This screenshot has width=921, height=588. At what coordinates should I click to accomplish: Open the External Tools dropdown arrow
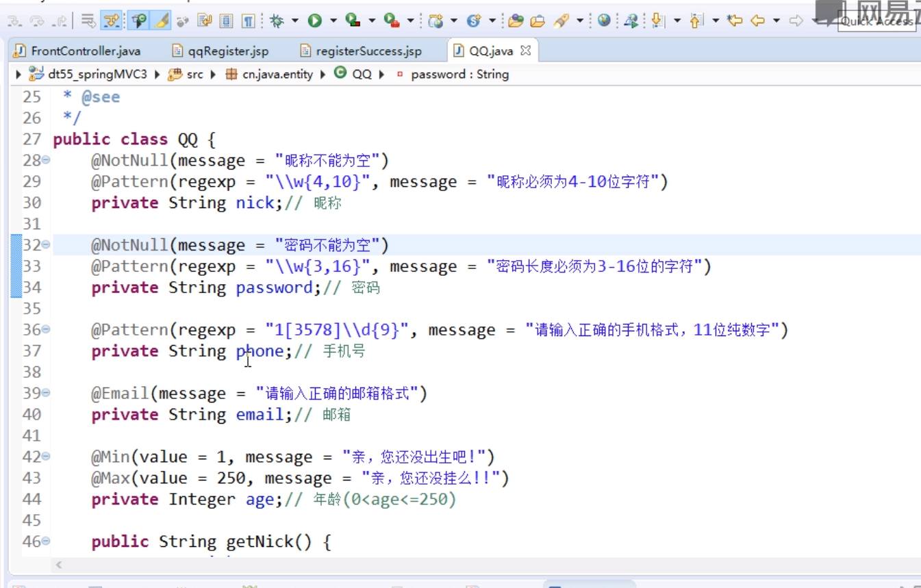pos(410,21)
